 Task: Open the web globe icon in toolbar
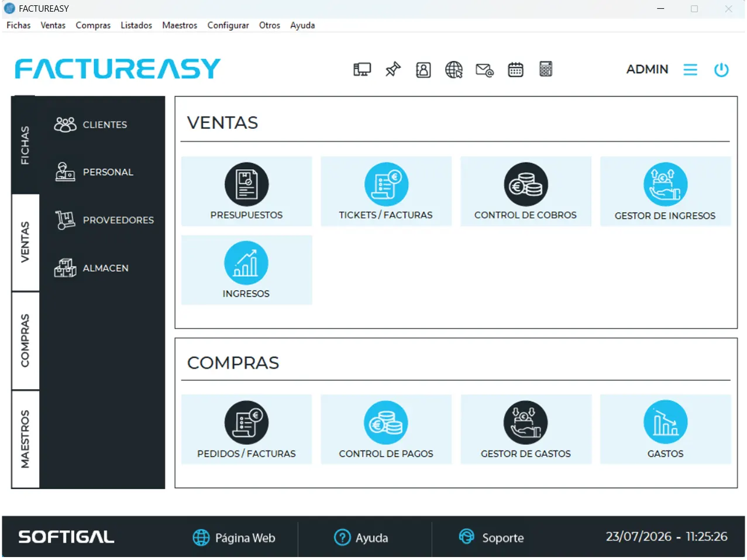tap(454, 70)
